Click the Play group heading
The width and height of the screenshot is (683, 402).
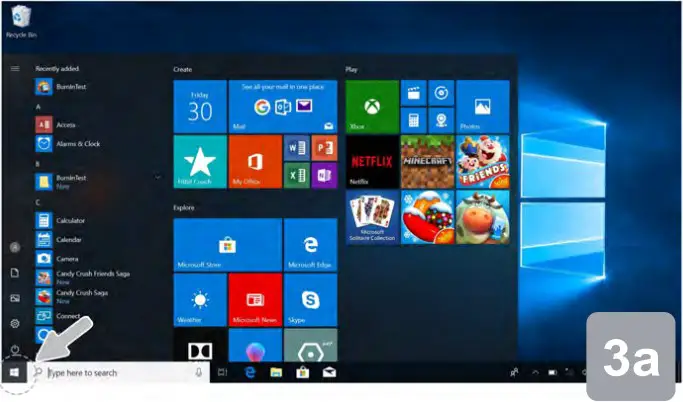point(351,69)
